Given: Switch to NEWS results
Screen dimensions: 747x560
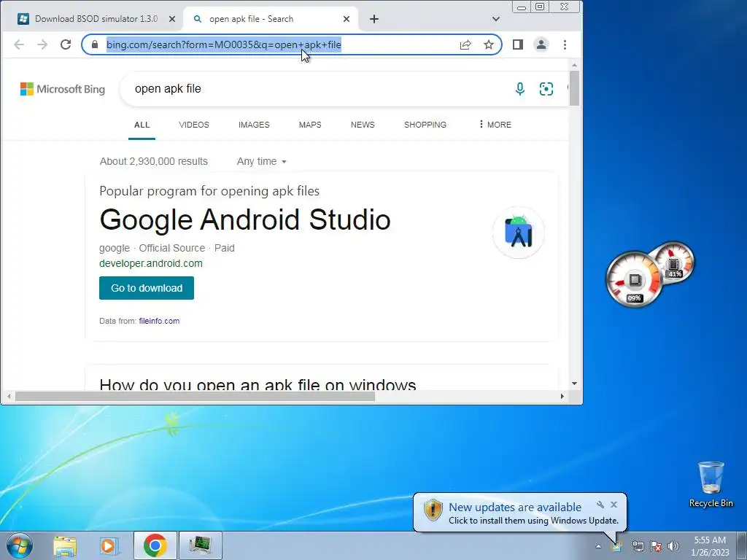Looking at the screenshot, I should click(363, 125).
